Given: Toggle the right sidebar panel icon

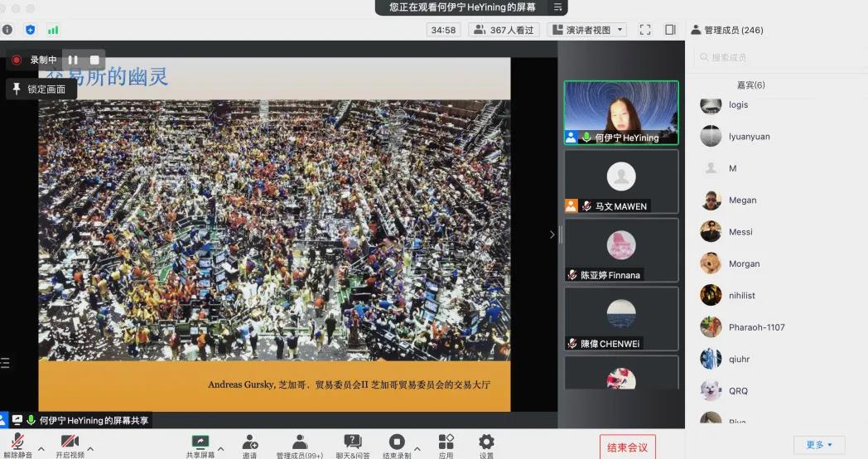Looking at the screenshot, I should coord(670,30).
